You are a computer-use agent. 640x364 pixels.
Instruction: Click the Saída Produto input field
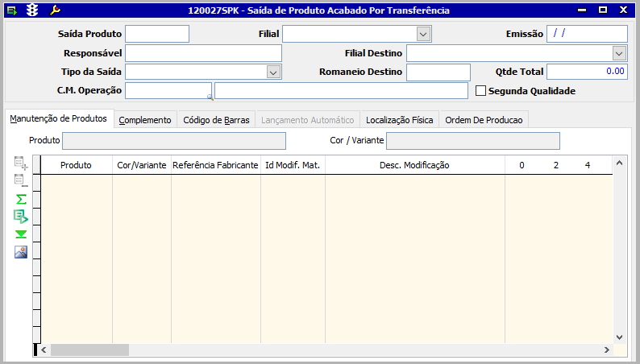157,34
